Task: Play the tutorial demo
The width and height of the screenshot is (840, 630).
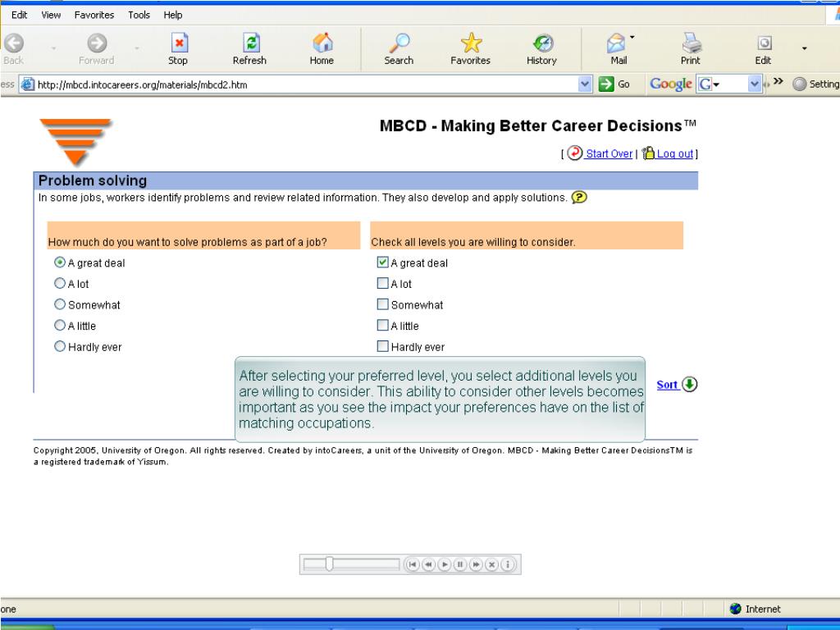Action: [x=444, y=564]
